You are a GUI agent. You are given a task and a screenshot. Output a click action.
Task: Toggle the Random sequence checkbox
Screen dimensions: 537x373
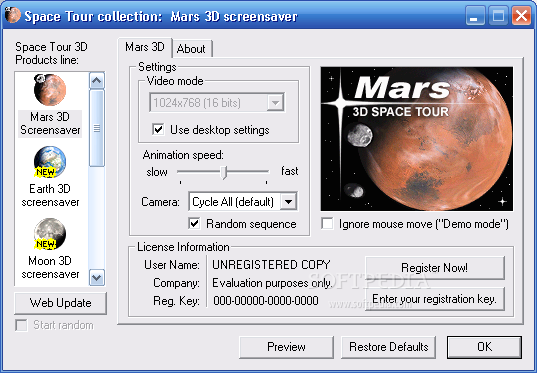[195, 224]
